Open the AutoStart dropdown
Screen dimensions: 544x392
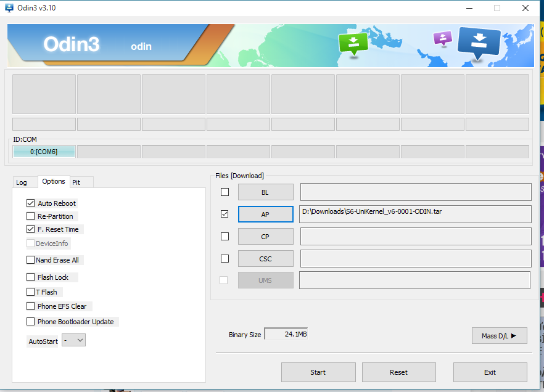[73, 340]
